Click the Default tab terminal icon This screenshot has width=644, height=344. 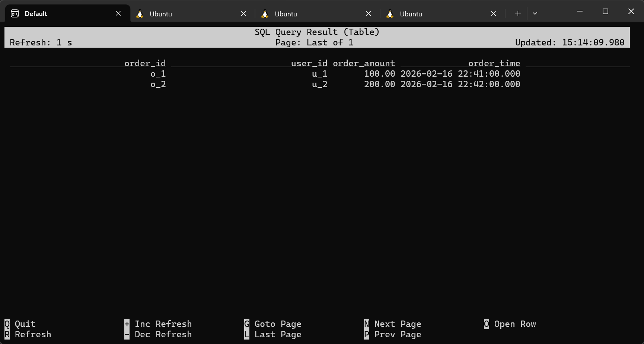pos(15,14)
